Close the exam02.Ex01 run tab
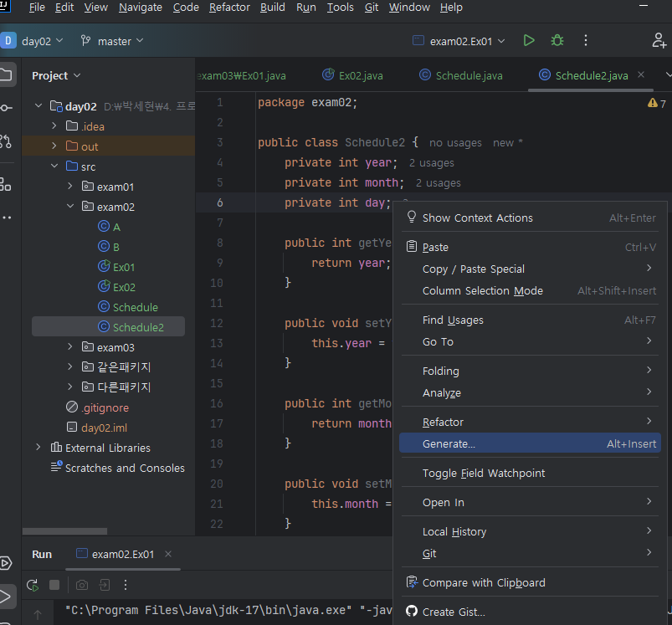 pyautogui.click(x=168, y=554)
